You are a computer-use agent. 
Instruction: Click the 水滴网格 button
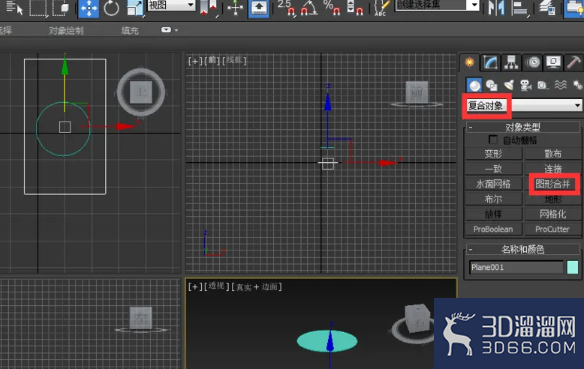click(493, 184)
